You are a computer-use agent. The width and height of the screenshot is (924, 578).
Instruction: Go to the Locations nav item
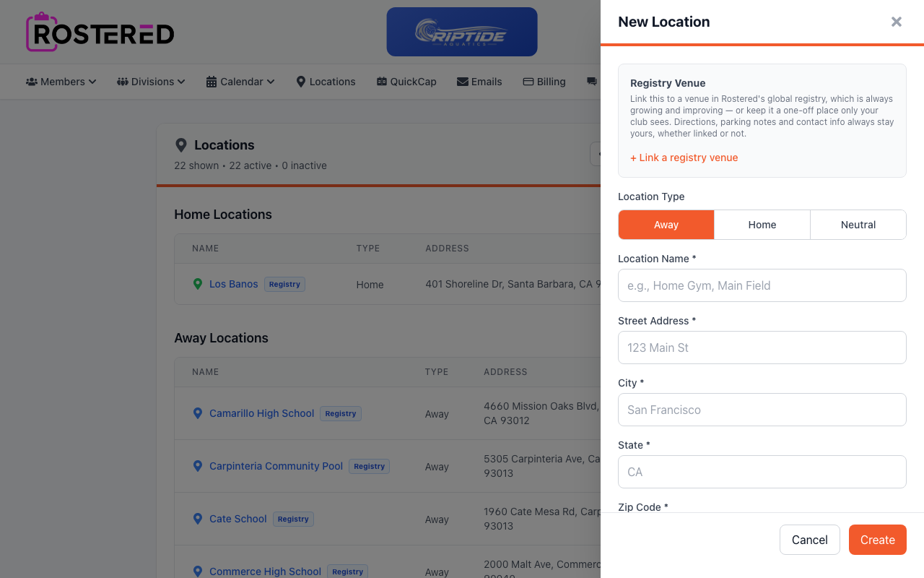coord(326,82)
